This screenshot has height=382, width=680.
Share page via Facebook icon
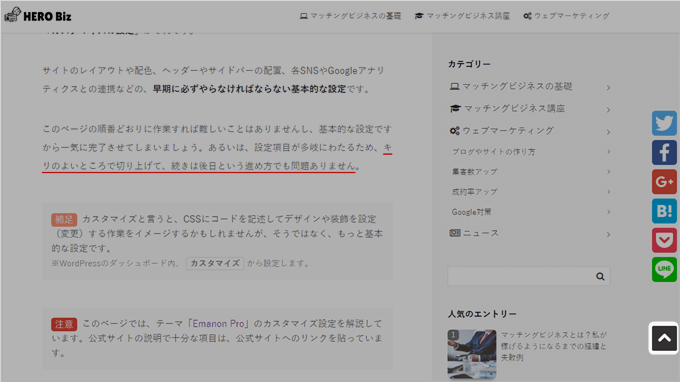[x=664, y=153]
